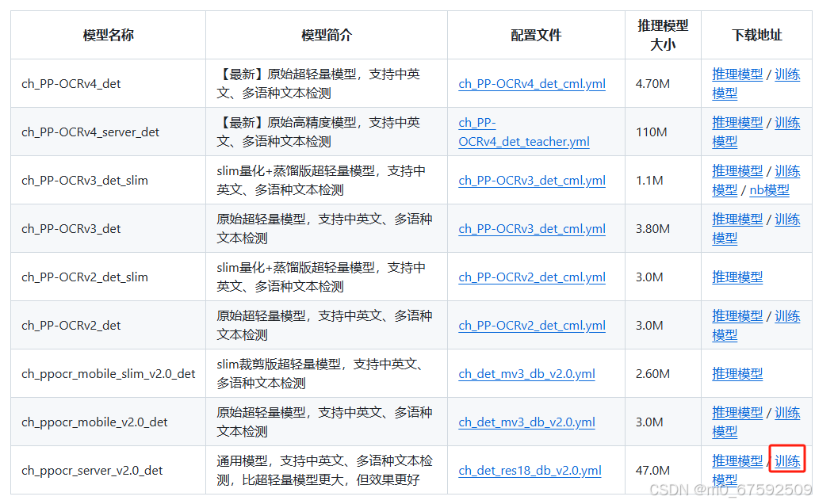
Task: Download 推理模型 for ch_PP-OCRv3_det
Action: coord(737,220)
